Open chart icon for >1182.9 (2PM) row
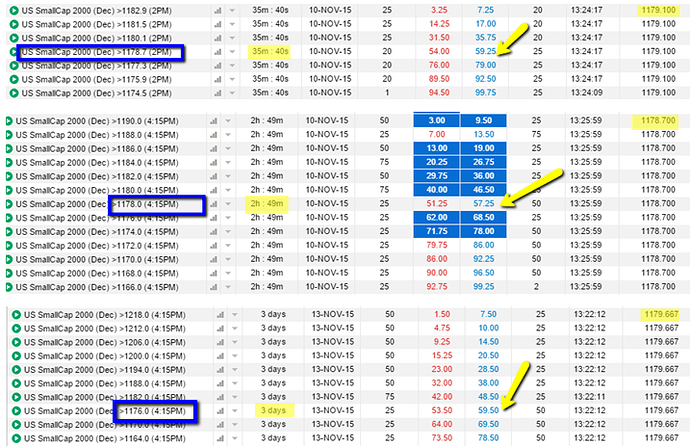 tap(218, 11)
